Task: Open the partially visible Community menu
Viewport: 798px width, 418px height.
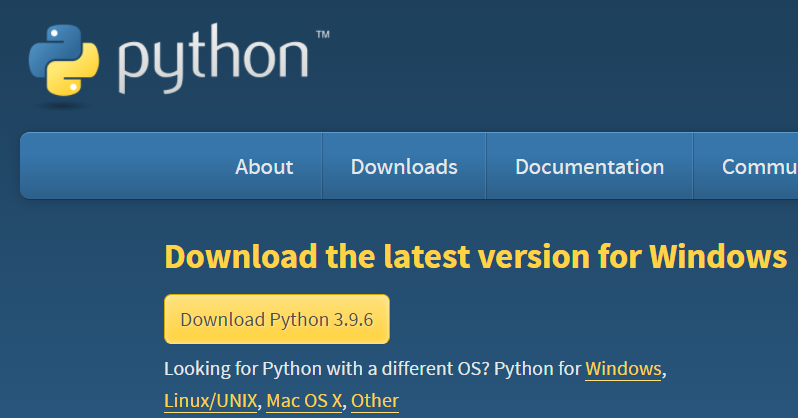Action: tap(746, 166)
